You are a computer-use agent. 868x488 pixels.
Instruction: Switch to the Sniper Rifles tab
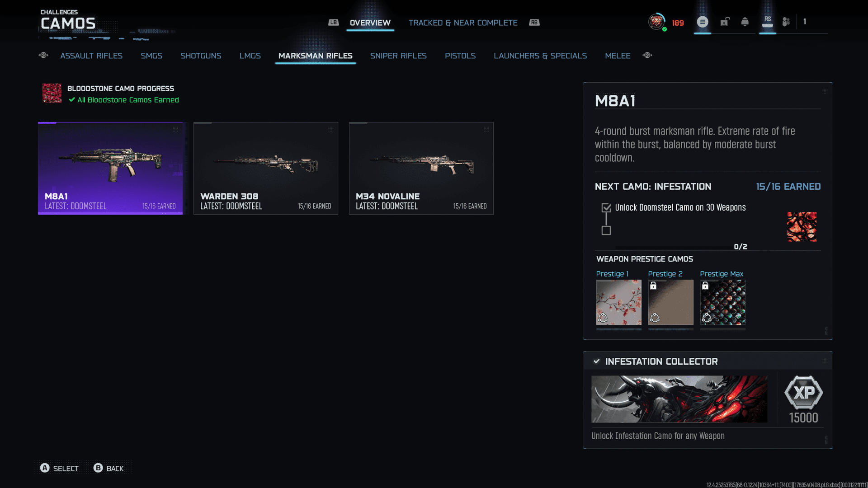pyautogui.click(x=398, y=56)
